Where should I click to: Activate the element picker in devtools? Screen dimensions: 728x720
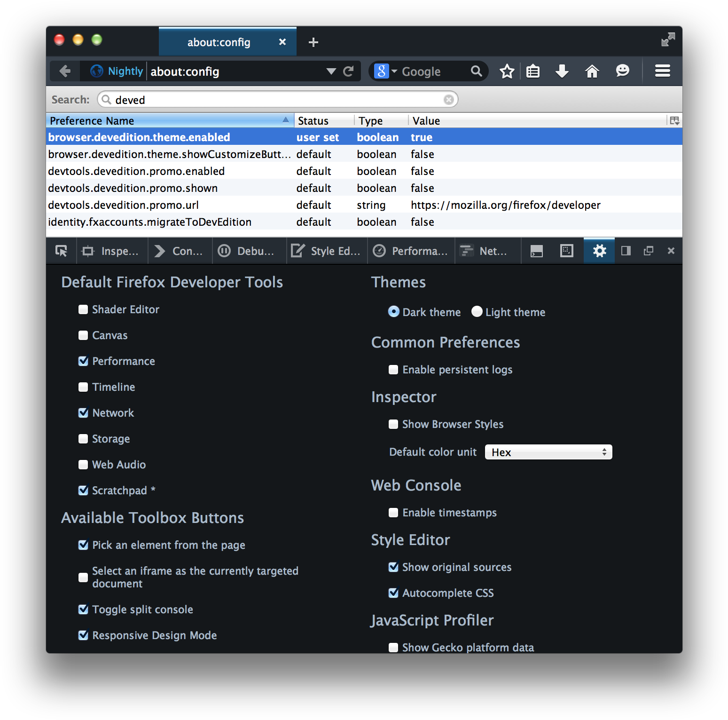[61, 251]
